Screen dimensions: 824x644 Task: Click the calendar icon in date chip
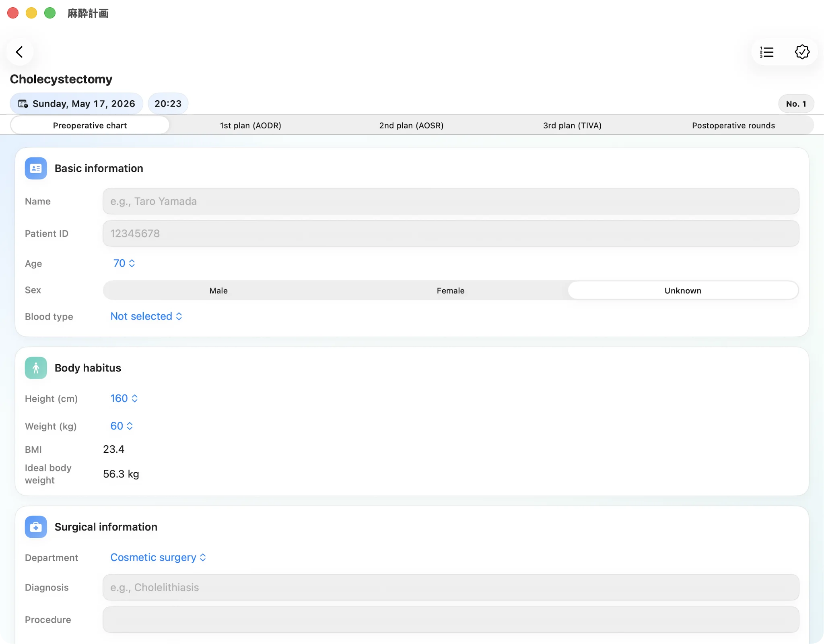point(23,104)
